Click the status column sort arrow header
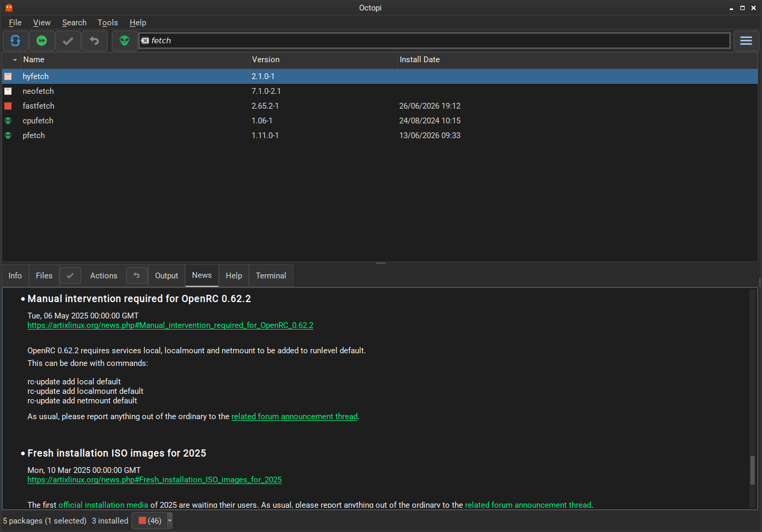The width and height of the screenshot is (762, 532). (x=12, y=60)
